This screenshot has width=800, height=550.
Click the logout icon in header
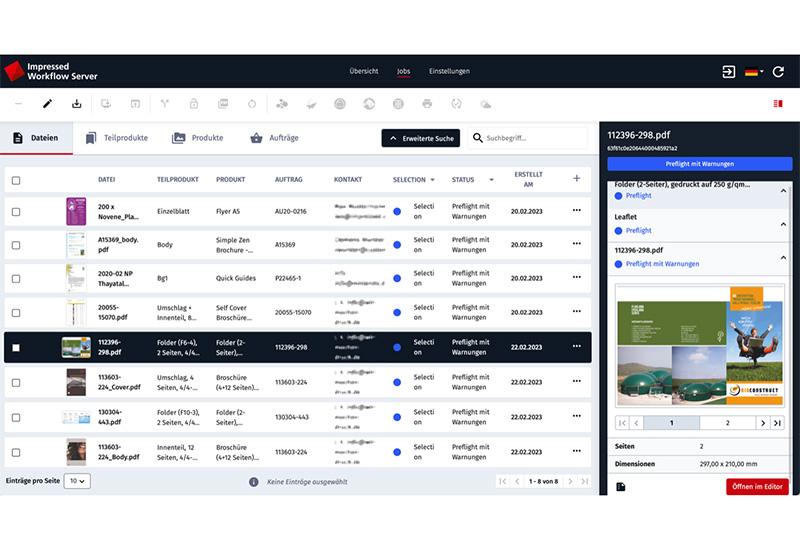tap(728, 72)
